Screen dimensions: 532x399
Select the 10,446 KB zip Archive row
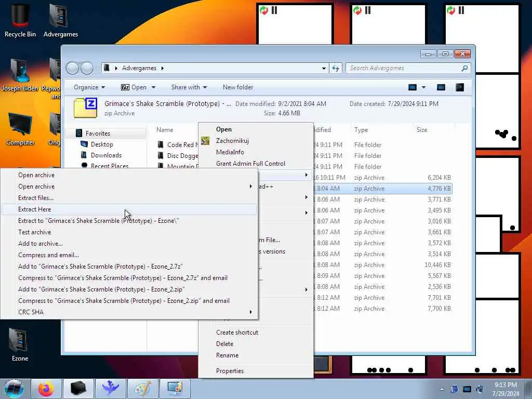(x=383, y=264)
